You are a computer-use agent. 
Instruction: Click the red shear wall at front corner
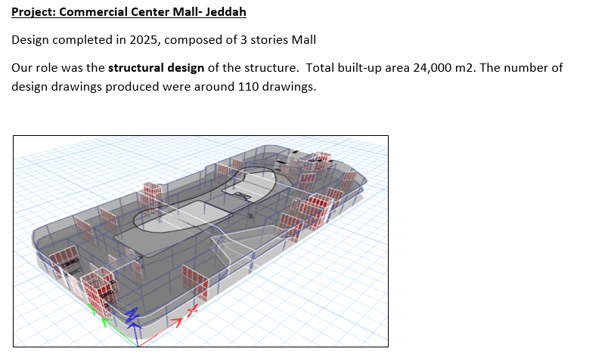point(97,291)
